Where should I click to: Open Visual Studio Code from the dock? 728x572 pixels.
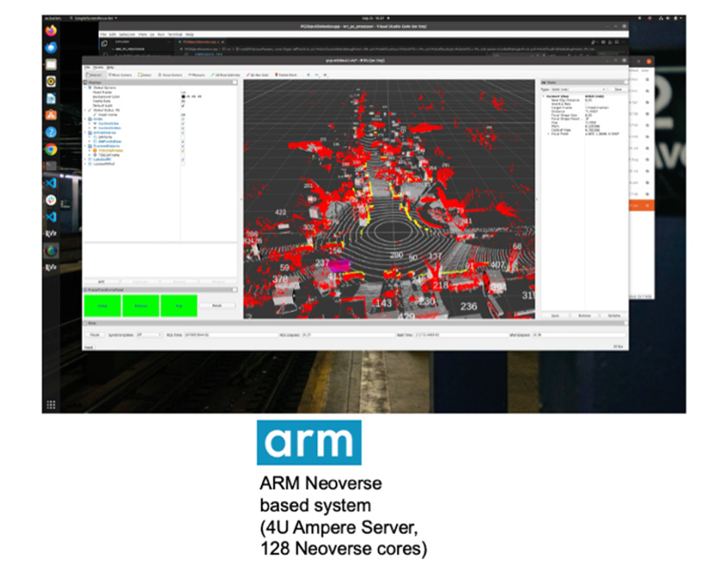pyautogui.click(x=51, y=183)
